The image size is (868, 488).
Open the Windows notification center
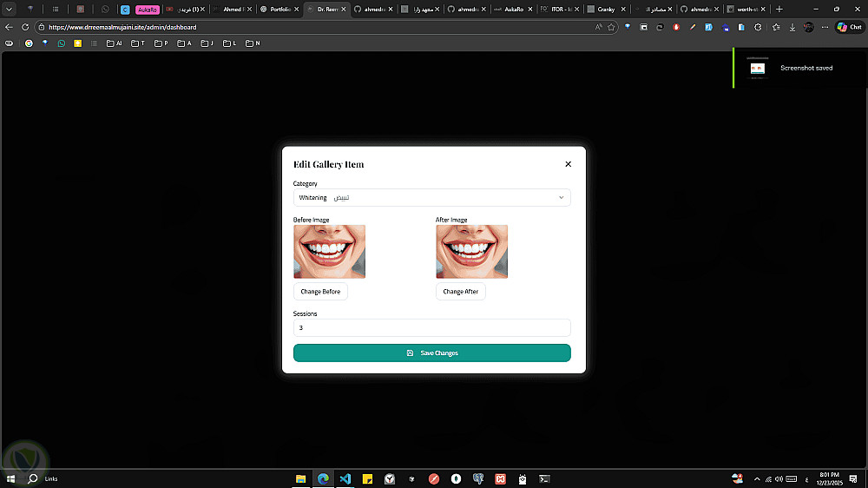[853, 478]
